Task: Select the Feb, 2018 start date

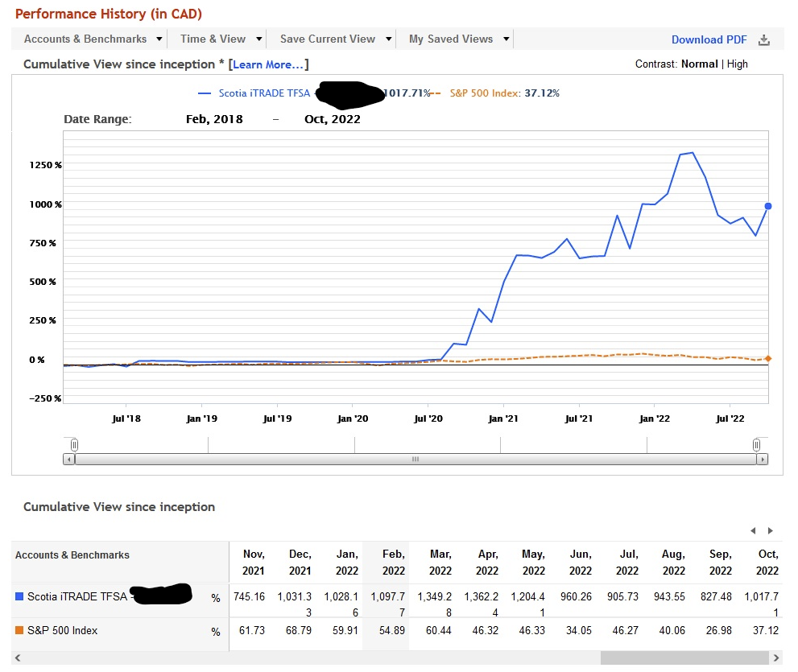Action: (214, 119)
